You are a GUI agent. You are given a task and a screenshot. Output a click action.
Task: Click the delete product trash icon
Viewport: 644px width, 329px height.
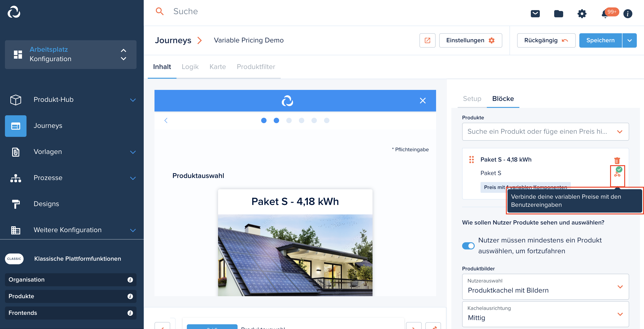click(617, 160)
